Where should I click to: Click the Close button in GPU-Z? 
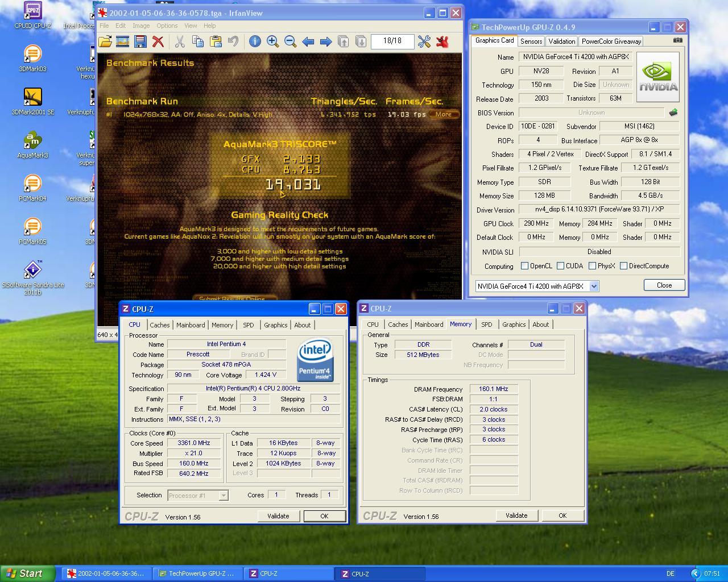[664, 285]
